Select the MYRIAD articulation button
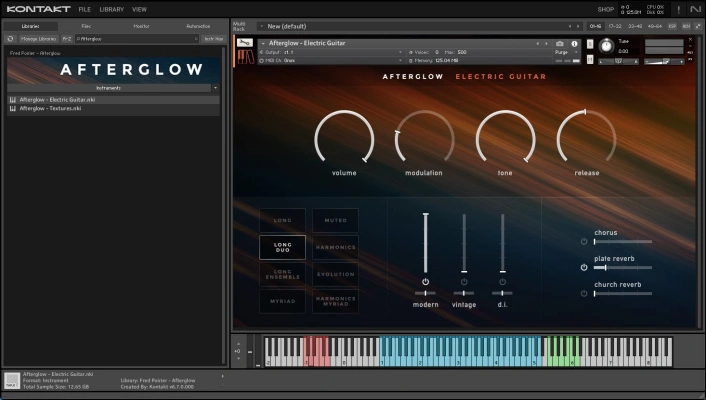The image size is (706, 400). click(x=282, y=301)
